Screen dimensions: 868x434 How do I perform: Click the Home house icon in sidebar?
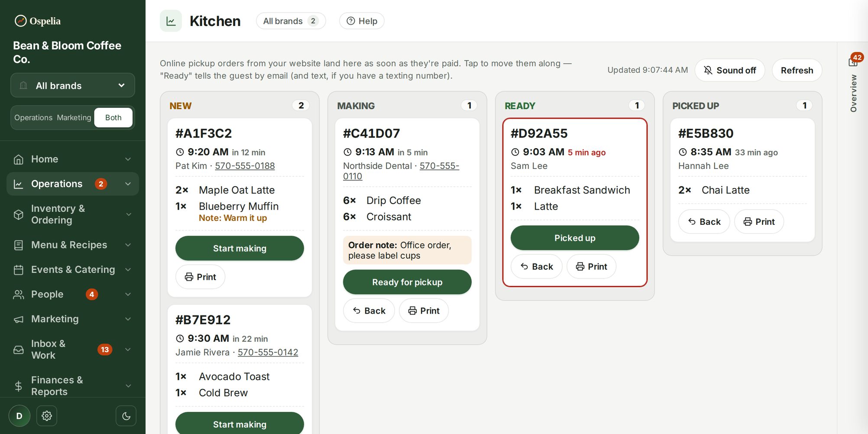coord(18,159)
